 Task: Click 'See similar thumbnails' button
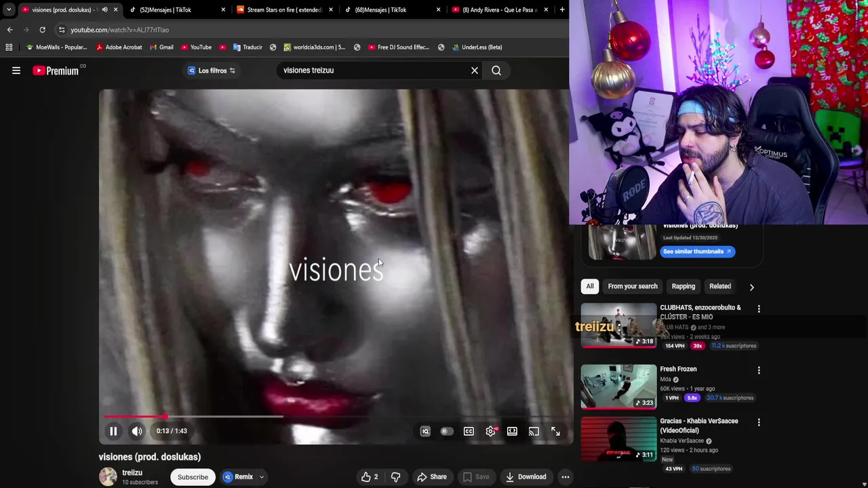click(697, 251)
